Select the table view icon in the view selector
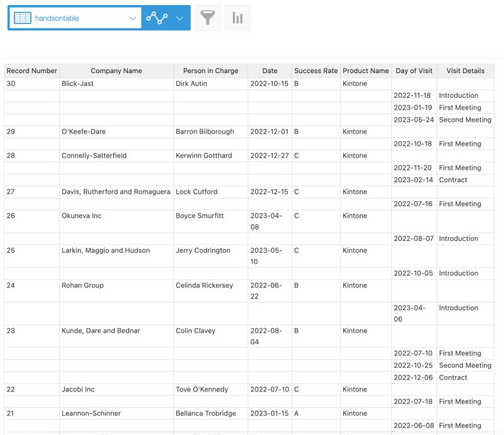 pos(22,18)
